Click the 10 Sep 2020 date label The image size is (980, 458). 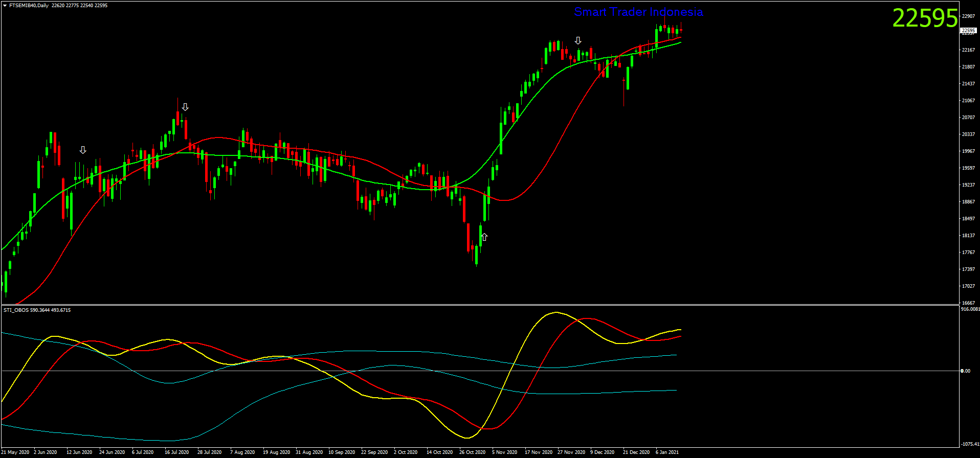click(342, 452)
